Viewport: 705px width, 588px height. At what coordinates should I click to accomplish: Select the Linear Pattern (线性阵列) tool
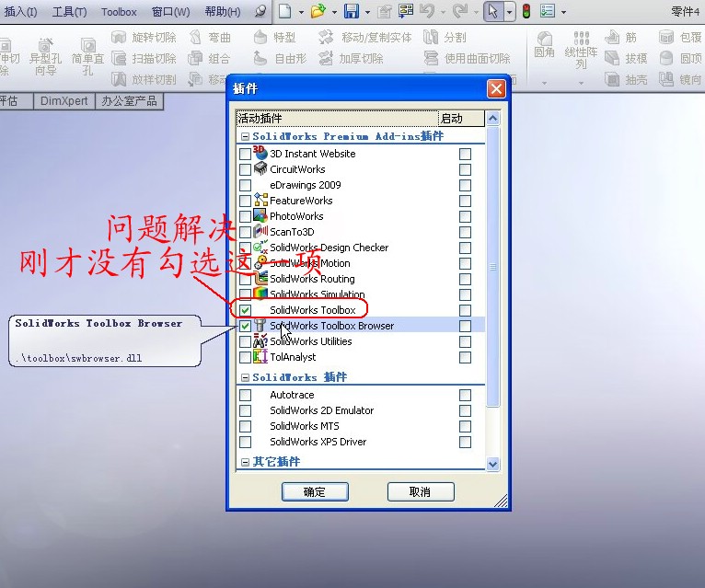click(581, 50)
